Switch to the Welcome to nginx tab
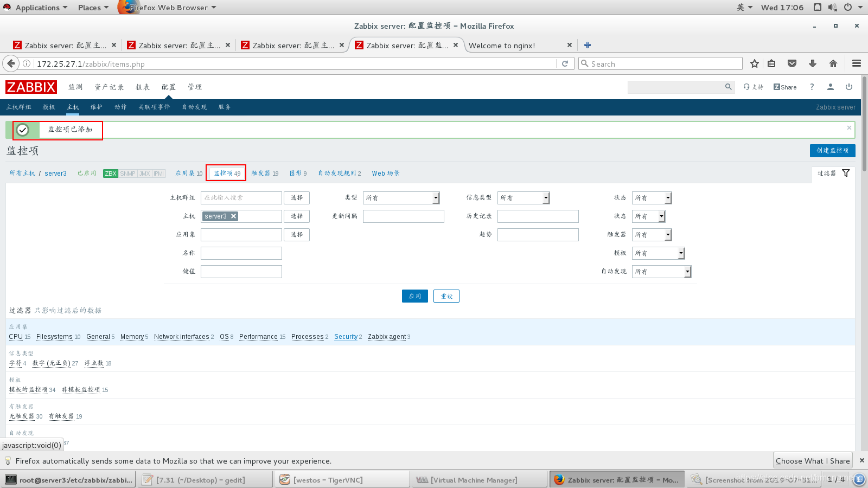This screenshot has width=868, height=488. coord(515,46)
